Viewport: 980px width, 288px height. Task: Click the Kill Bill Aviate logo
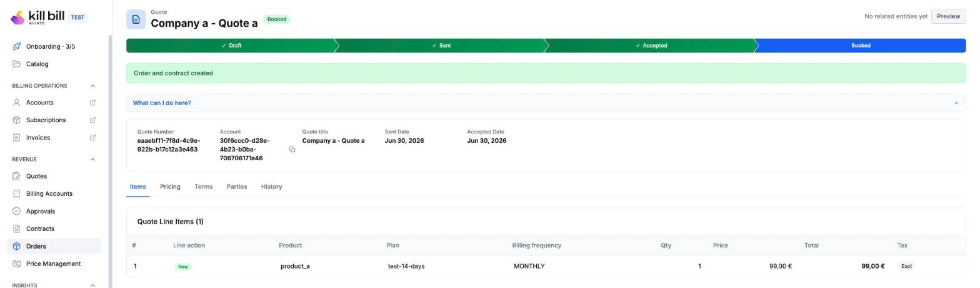[x=37, y=17]
